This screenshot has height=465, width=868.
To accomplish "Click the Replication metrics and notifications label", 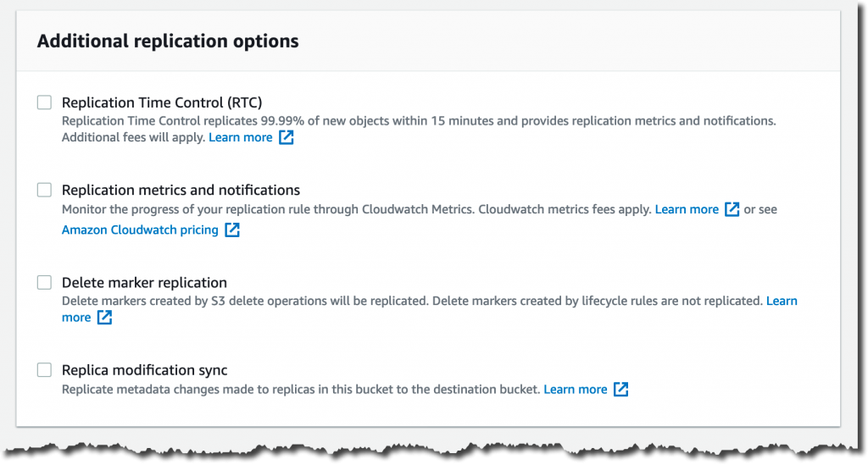I will pos(181,190).
